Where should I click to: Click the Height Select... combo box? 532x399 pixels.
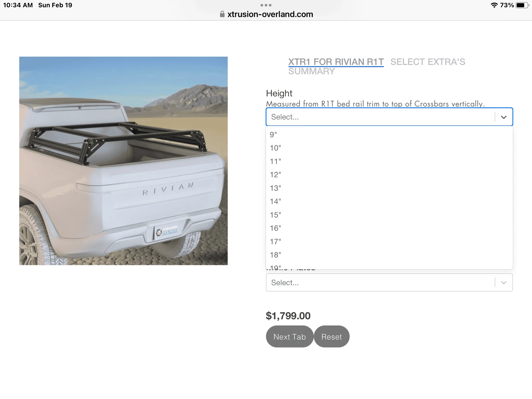tap(389, 117)
